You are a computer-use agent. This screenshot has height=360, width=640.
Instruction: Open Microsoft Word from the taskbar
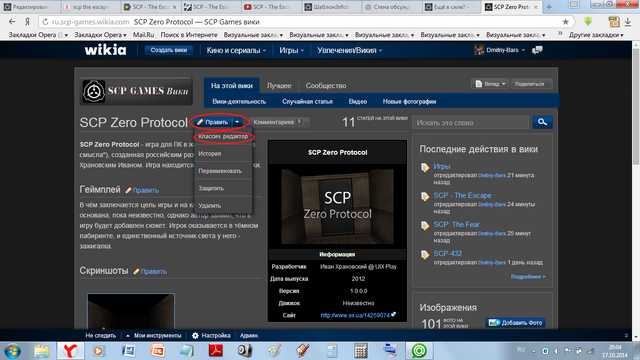(x=129, y=351)
